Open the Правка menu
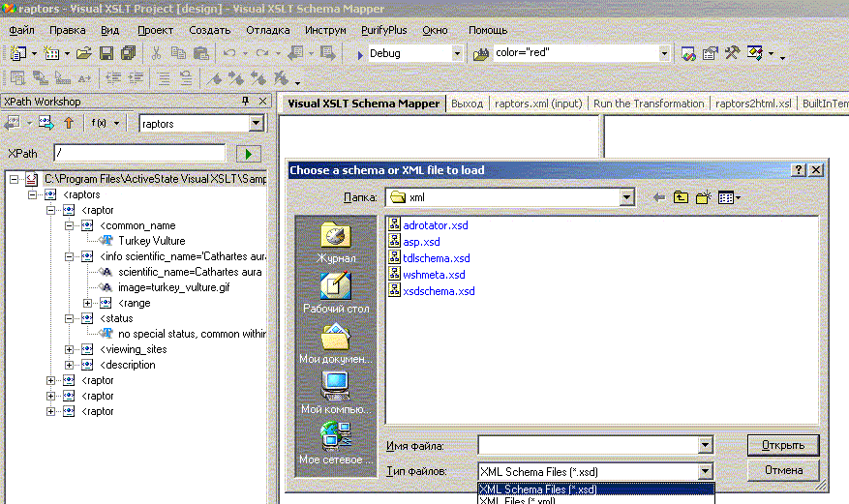Image resolution: width=849 pixels, height=504 pixels. (x=67, y=30)
